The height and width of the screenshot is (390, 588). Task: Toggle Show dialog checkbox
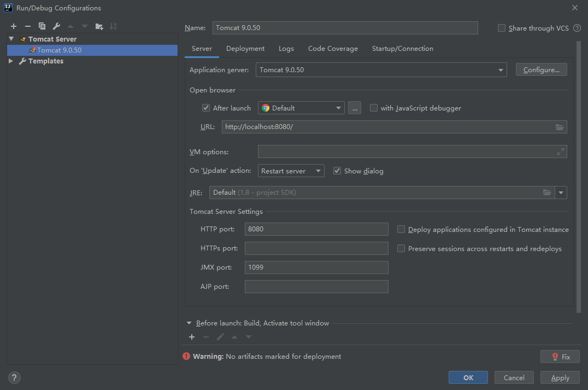pyautogui.click(x=337, y=171)
